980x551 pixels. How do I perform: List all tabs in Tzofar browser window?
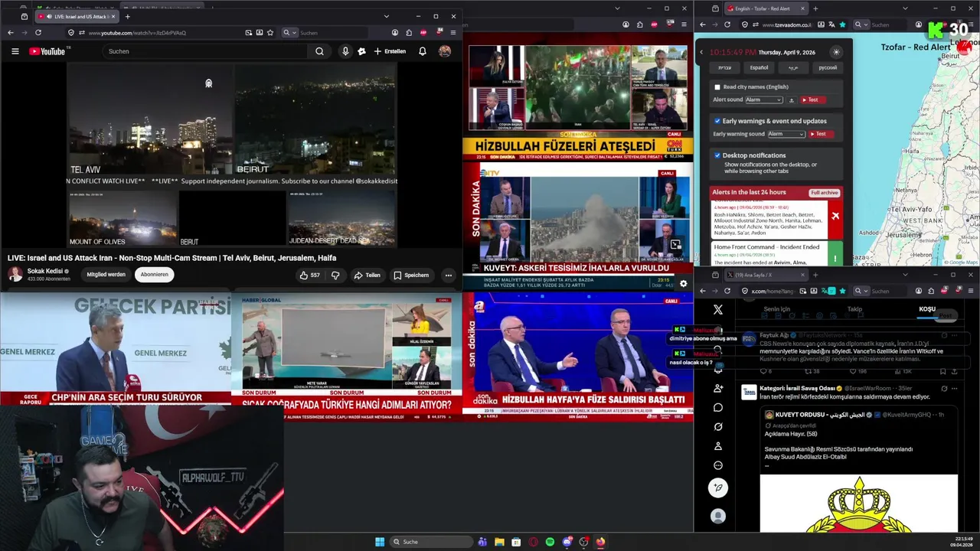click(x=906, y=8)
